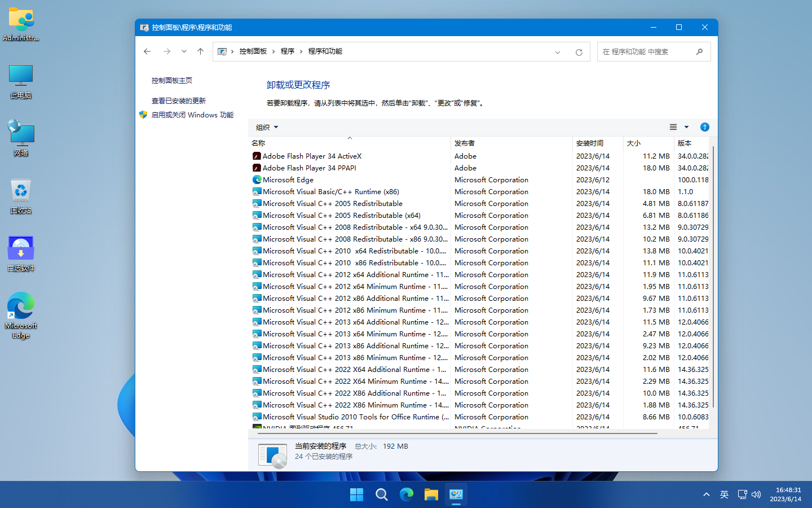Click the search magnifier in search box
Image resolution: width=812 pixels, height=508 pixels.
pos(699,51)
